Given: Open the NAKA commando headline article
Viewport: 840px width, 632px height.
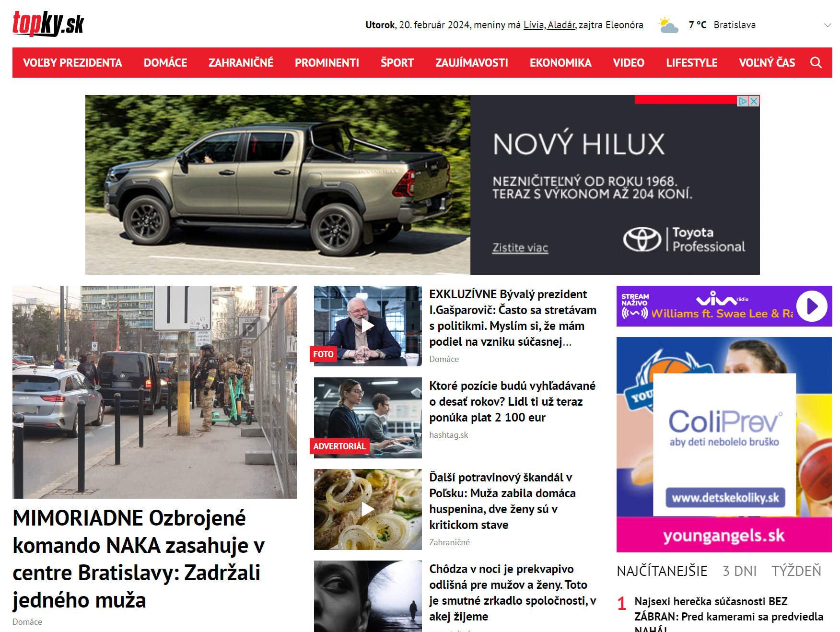Looking at the screenshot, I should [139, 559].
